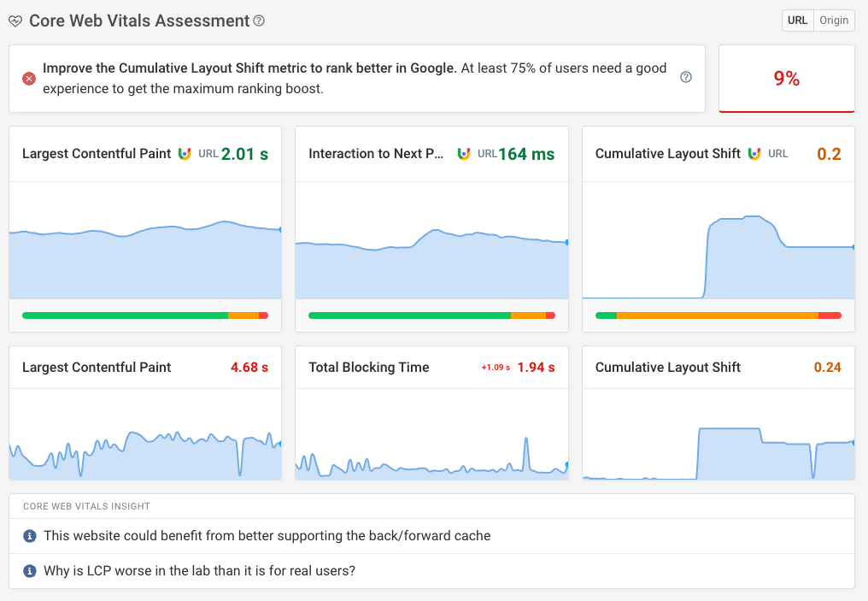The image size is (868, 601).
Task: Click the heart-pulse icon next to Core Web Vitals Assessment
Action: (15, 21)
